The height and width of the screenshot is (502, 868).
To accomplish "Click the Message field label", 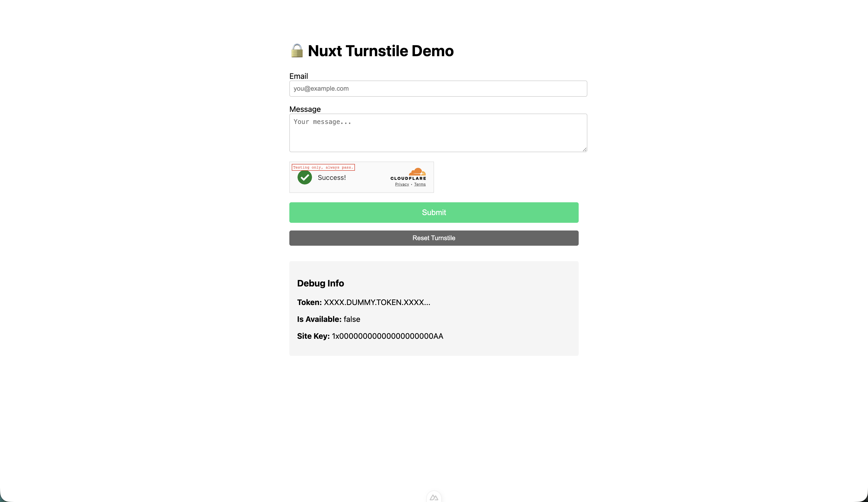I will [x=305, y=109].
